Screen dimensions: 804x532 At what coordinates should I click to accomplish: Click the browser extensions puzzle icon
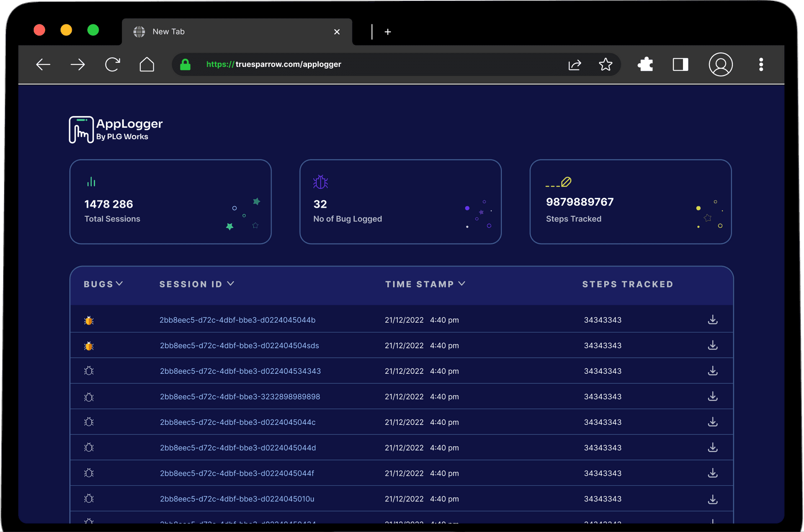click(645, 64)
